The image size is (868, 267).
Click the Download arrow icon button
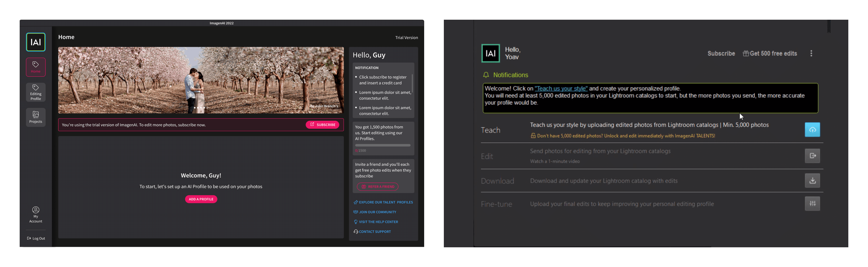click(x=812, y=181)
